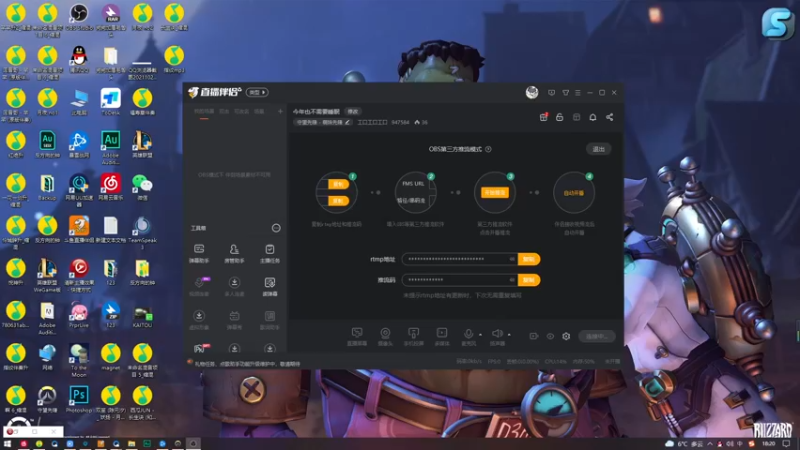Click the 推流码 input field

(460, 280)
